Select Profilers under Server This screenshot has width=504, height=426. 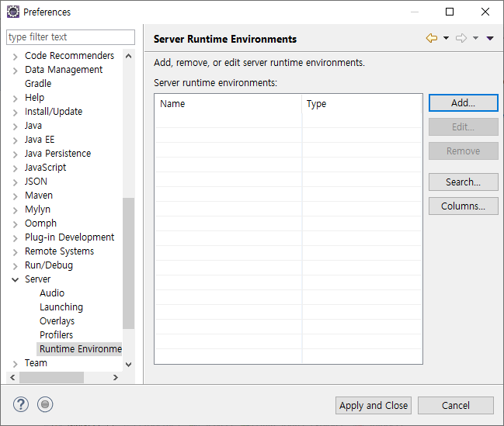(x=56, y=334)
